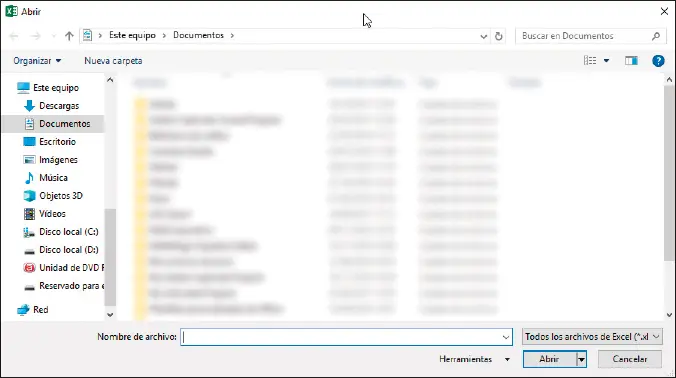This screenshot has width=676, height=378.
Task: Open help with the question mark icon
Action: click(658, 61)
